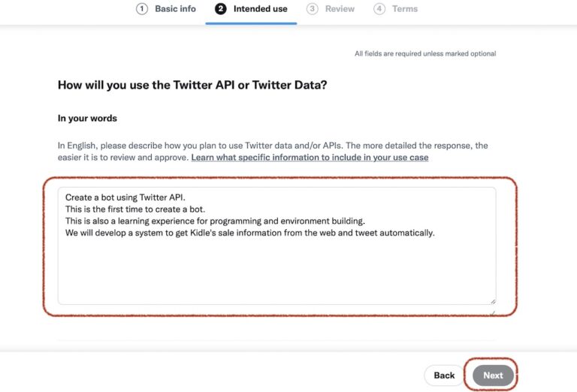Click the line mentioning Kidle's sale information
This screenshot has width=577, height=392.
pyautogui.click(x=249, y=233)
